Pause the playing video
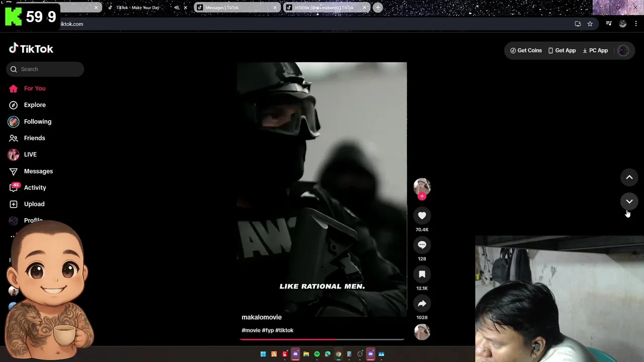The image size is (644, 362). (x=322, y=189)
